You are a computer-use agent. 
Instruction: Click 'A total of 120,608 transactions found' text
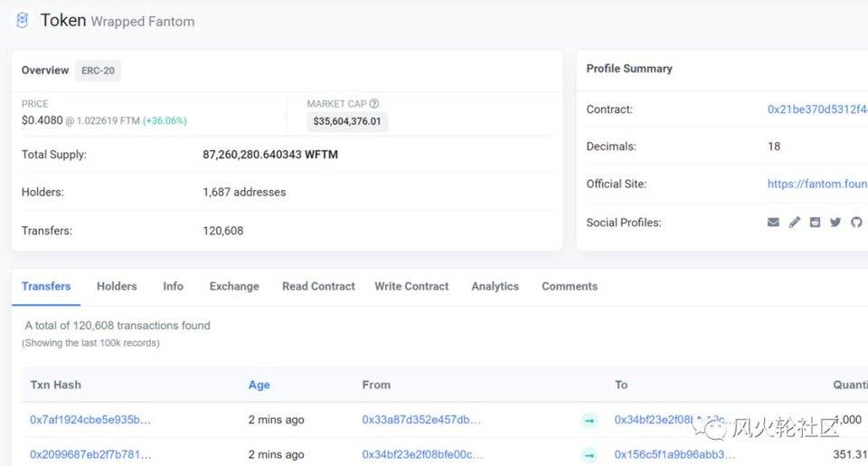point(118,325)
